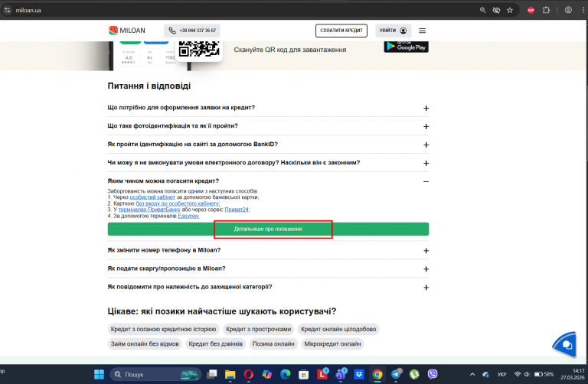Select 'Займ онлайн без відмов' tag
This screenshot has width=588, height=384.
[x=145, y=343]
